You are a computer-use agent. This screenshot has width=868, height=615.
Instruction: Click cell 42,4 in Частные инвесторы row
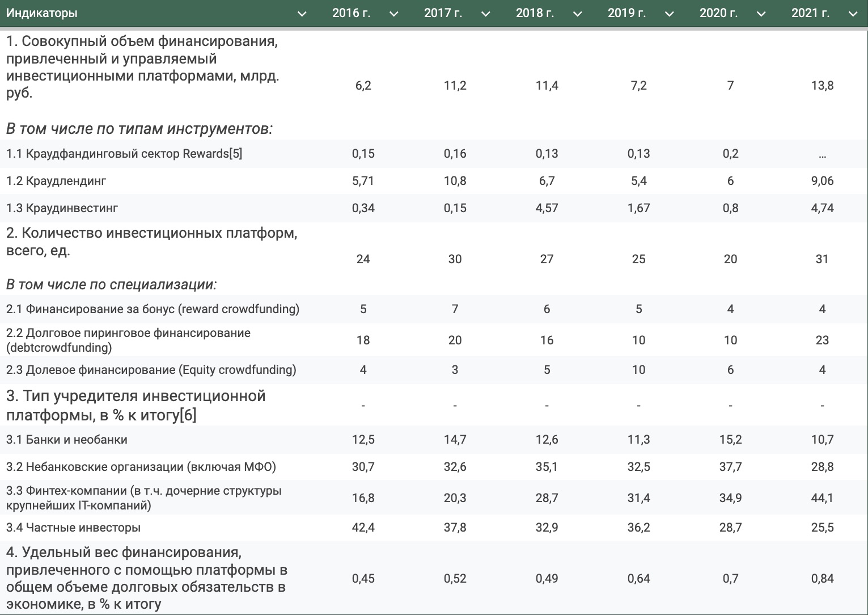tap(363, 528)
